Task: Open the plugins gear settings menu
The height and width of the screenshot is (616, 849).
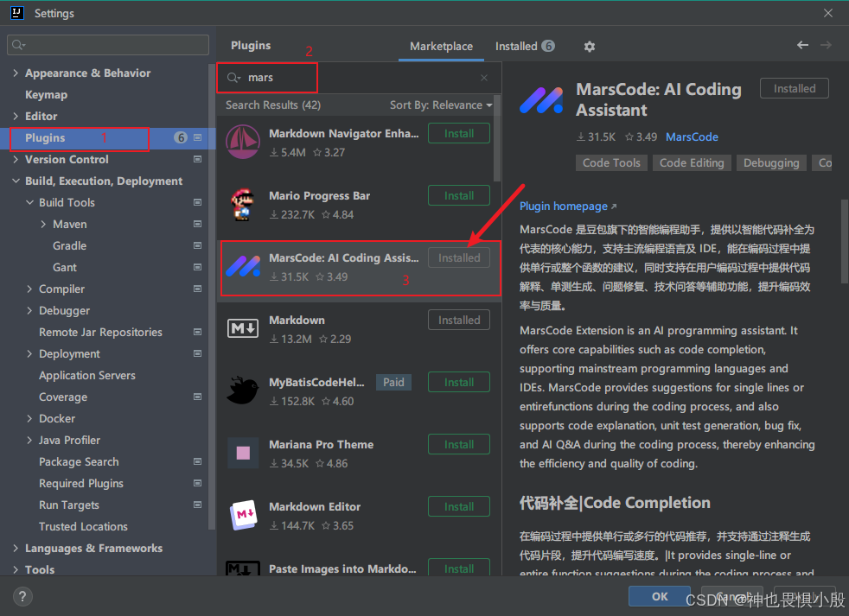Action: point(589,47)
